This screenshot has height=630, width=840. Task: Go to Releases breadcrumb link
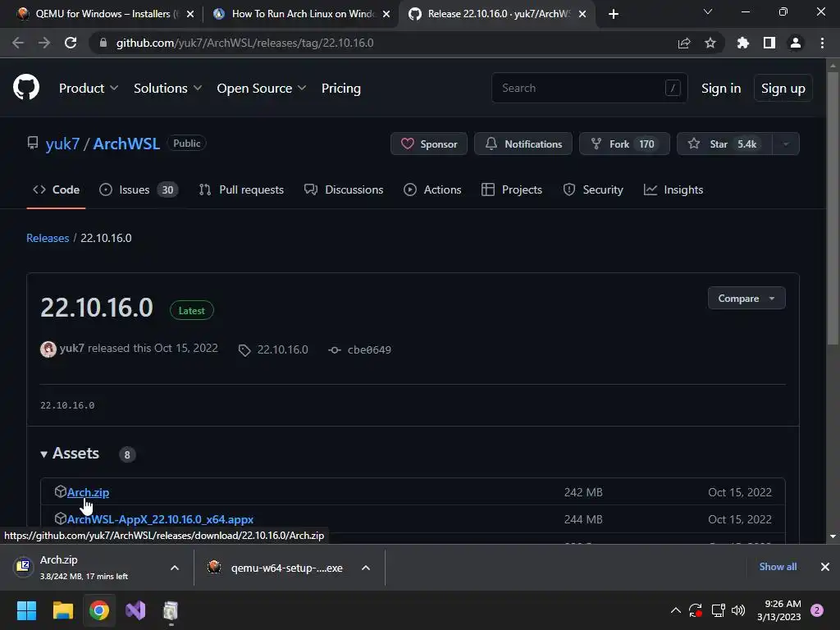[48, 238]
